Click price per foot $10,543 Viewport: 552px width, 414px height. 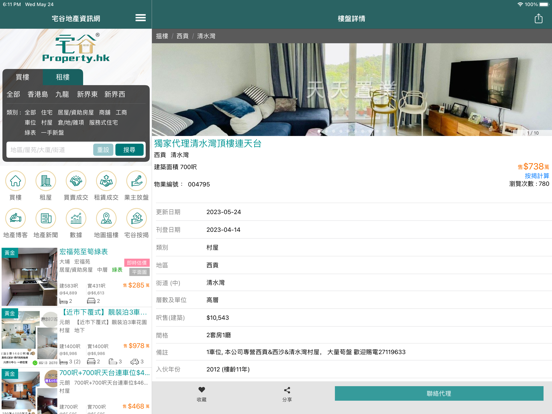(218, 318)
